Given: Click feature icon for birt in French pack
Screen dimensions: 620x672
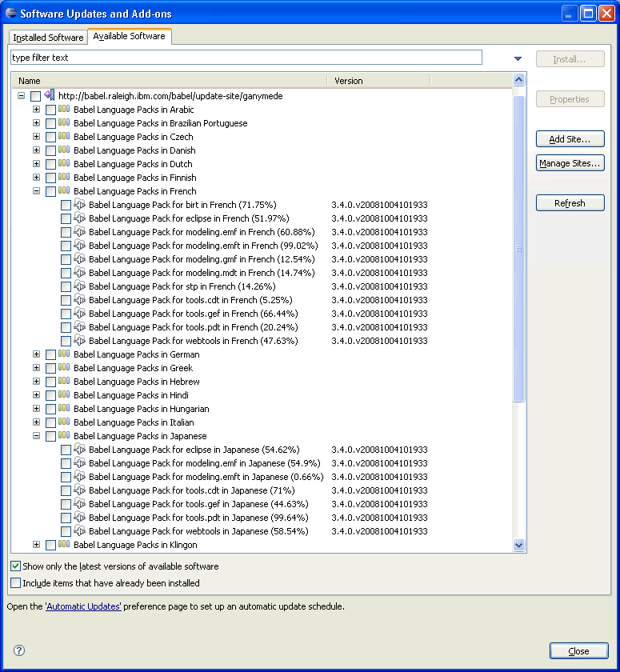Looking at the screenshot, I should (79, 205).
